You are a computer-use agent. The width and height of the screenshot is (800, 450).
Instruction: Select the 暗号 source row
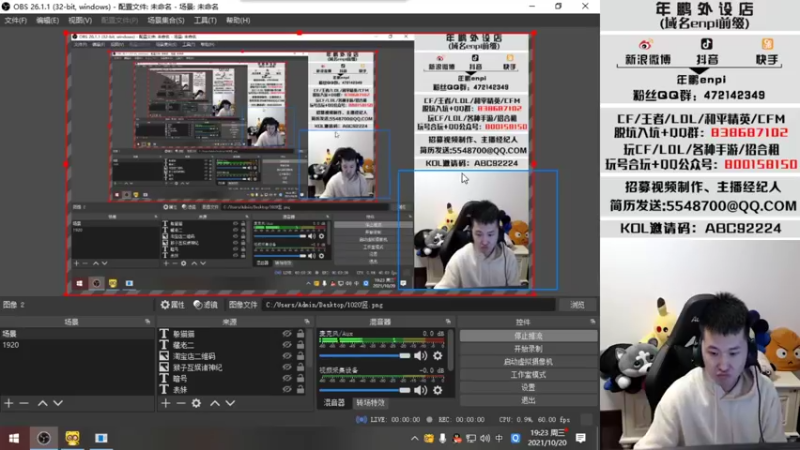coord(232,379)
